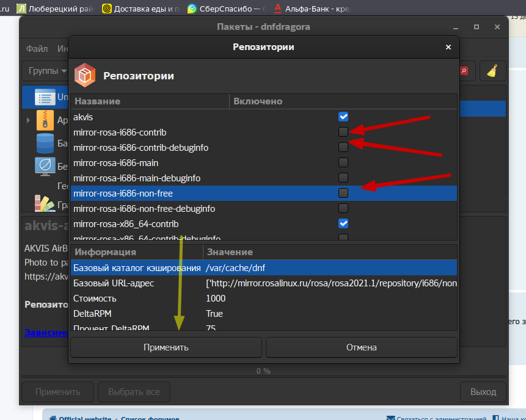The image size is (526, 420).
Task: Enable mirror-rosa-i686-contrib-debuginfo checkbox
Action: pos(343,147)
